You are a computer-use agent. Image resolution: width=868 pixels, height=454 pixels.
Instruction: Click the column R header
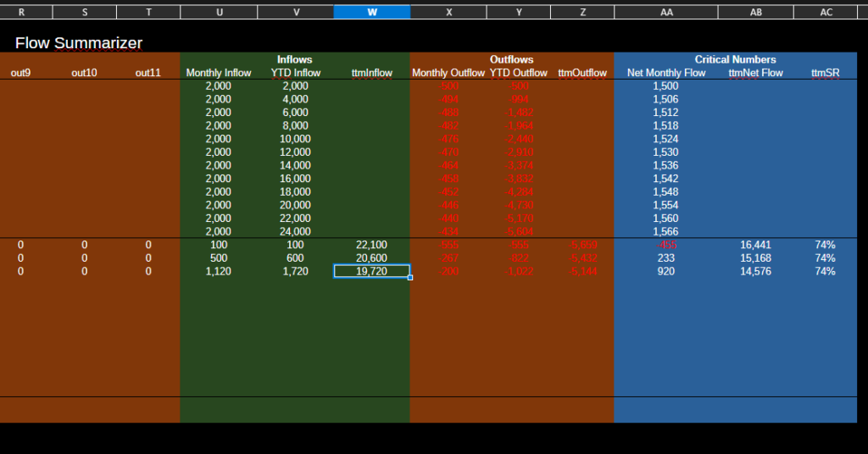[21, 12]
